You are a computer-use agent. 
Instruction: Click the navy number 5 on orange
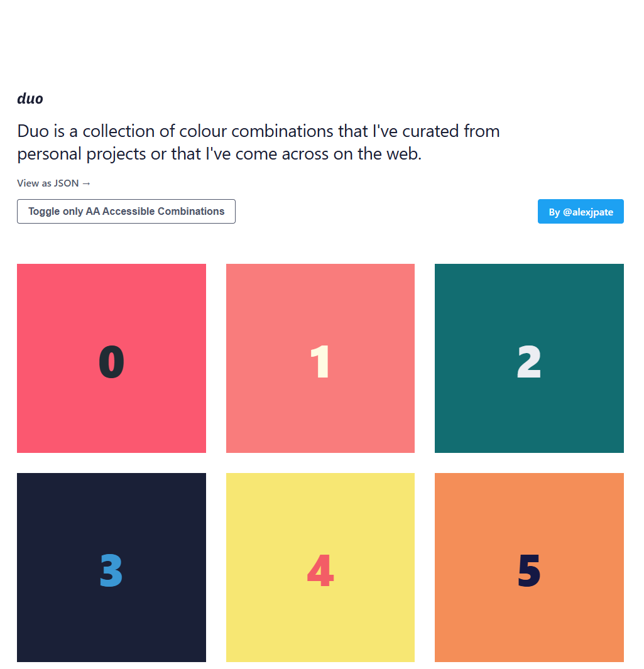tap(529, 570)
